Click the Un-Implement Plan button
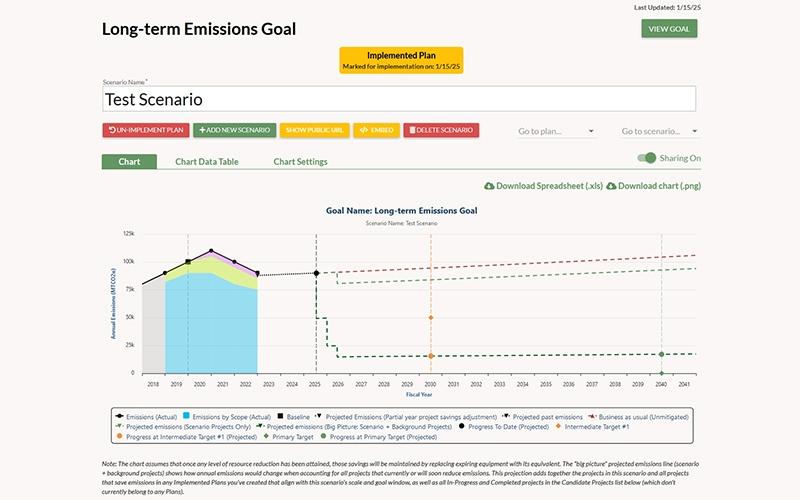 click(146, 130)
